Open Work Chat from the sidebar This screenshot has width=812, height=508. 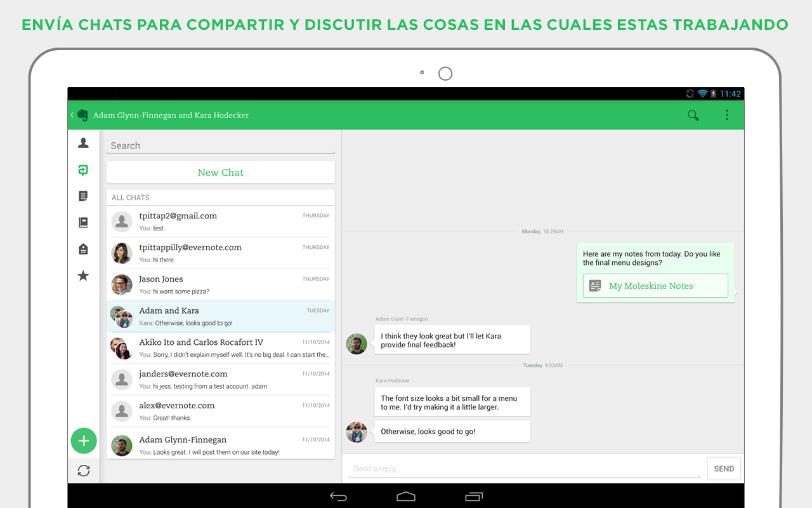83,170
